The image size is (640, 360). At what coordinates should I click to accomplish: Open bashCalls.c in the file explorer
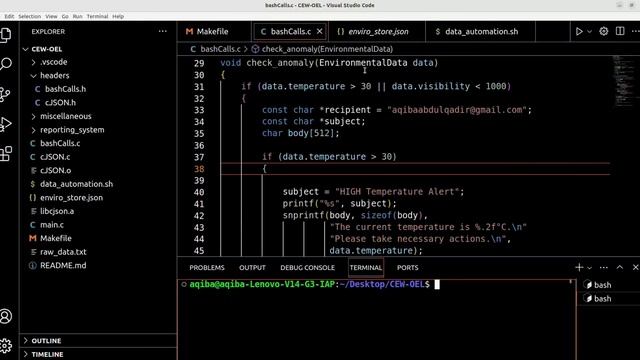tap(98, 143)
